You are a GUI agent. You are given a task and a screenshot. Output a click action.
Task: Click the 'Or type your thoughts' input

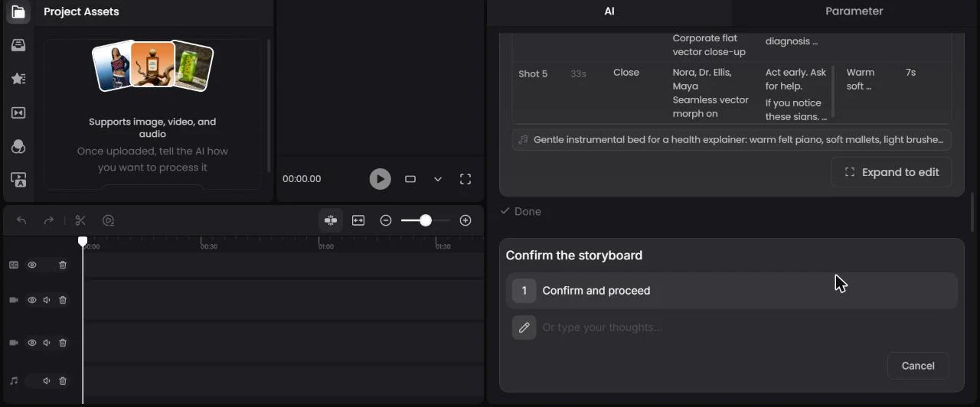pos(603,327)
